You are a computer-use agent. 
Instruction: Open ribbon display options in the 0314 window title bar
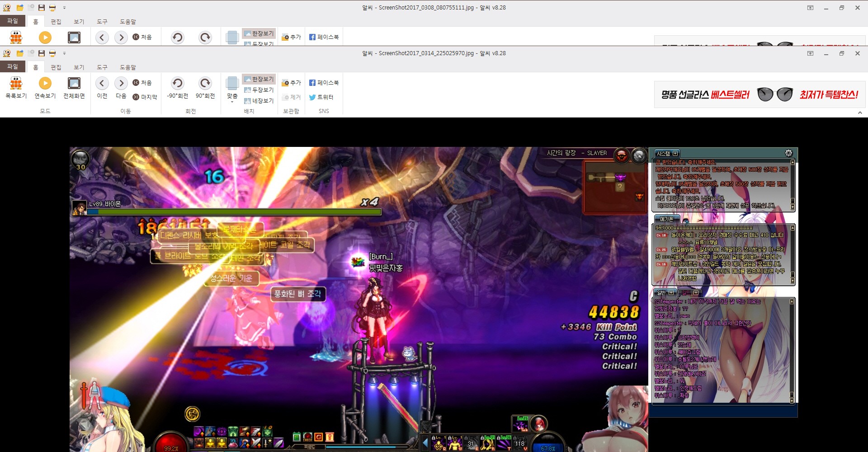pyautogui.click(x=810, y=53)
